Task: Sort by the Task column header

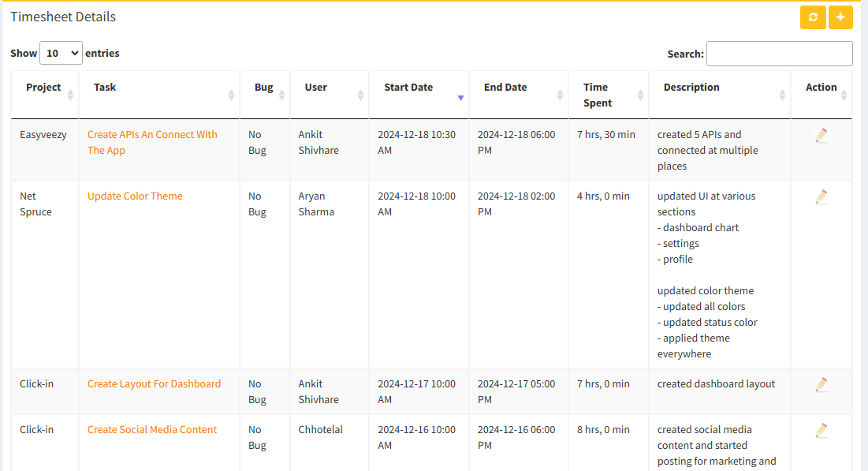Action: (105, 88)
